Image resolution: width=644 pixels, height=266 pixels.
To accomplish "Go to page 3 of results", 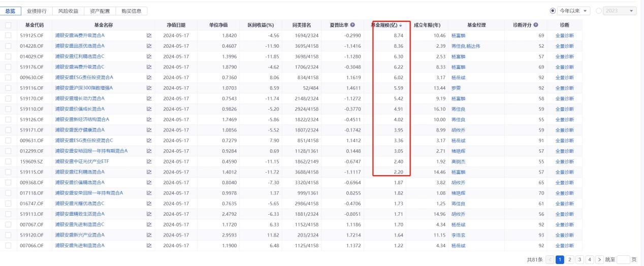I will pos(579,259).
